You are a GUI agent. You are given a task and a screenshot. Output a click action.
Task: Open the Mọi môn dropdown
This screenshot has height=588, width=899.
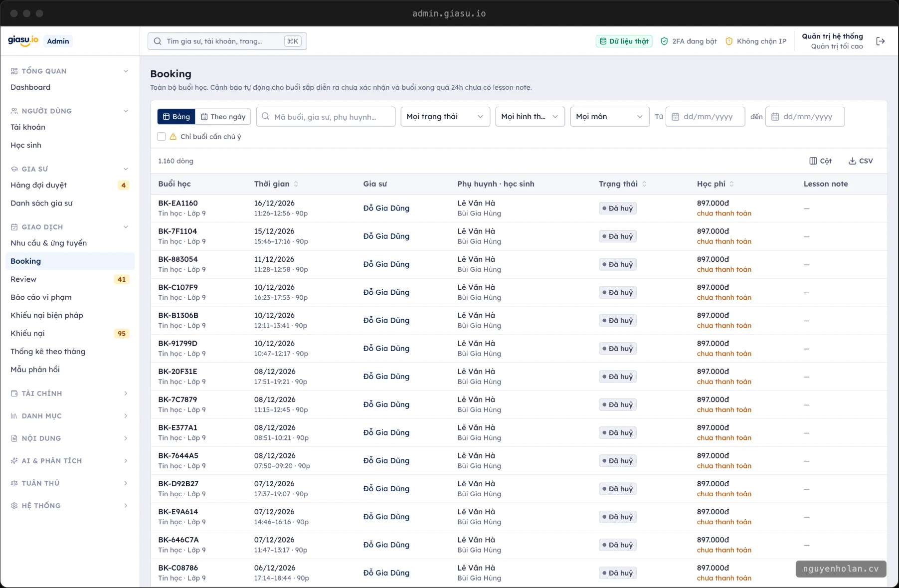coord(609,117)
